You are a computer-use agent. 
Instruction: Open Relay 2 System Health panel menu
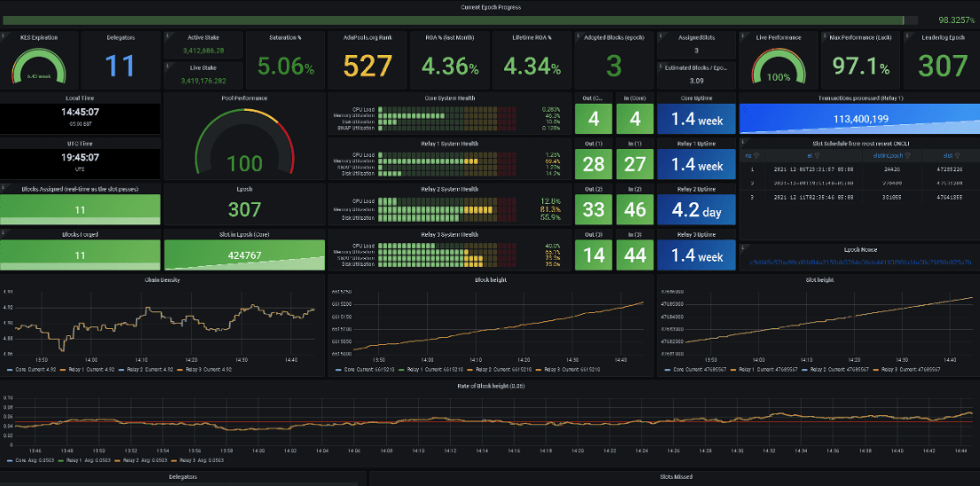coord(449,189)
